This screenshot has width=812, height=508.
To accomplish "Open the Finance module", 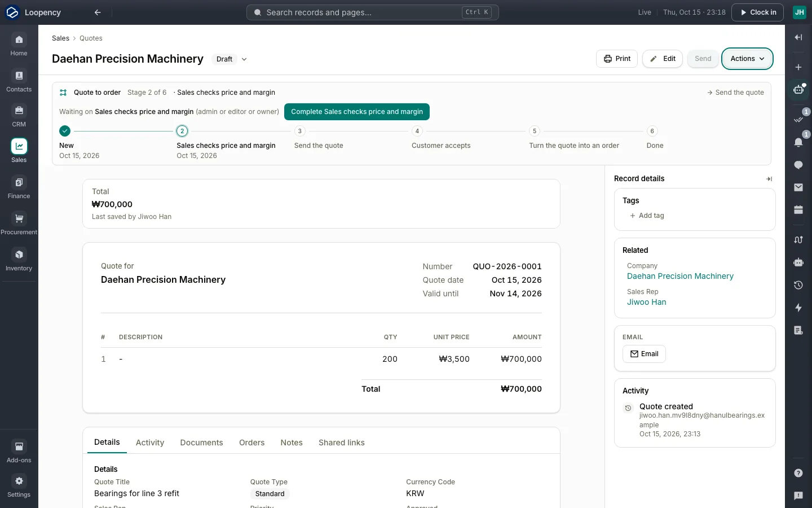I will pos(19,187).
